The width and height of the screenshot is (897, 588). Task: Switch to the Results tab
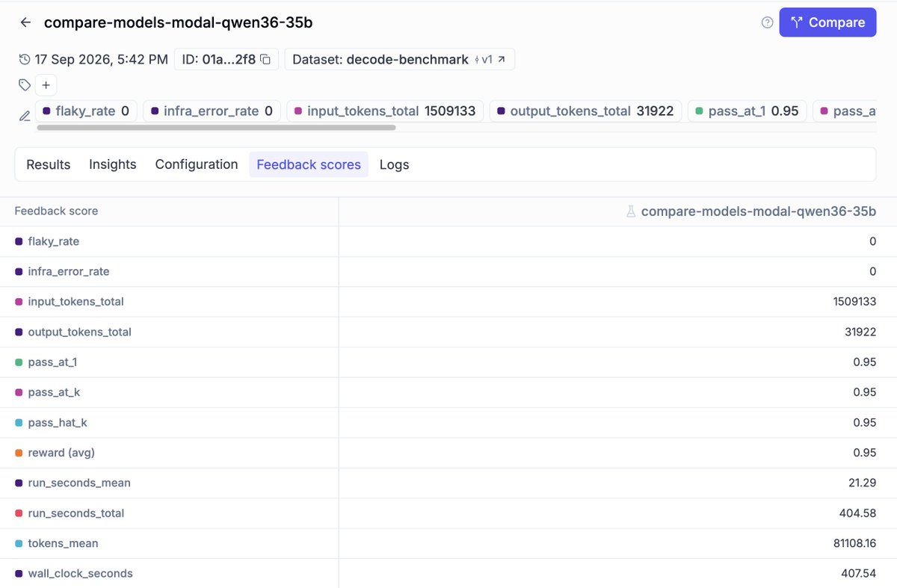[x=49, y=164]
